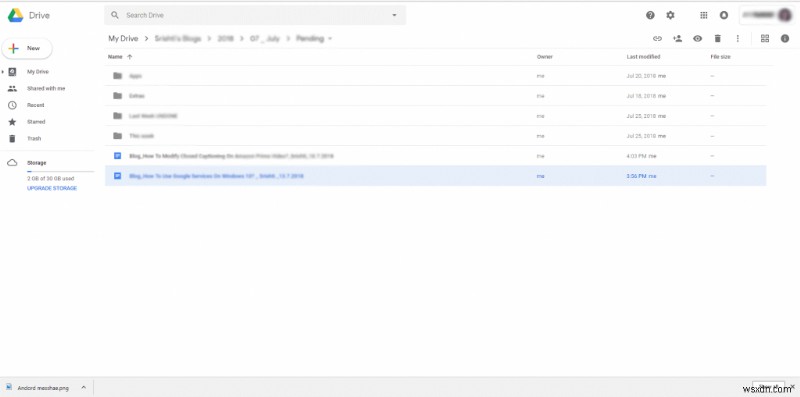Switch to grid view icon

(765, 39)
